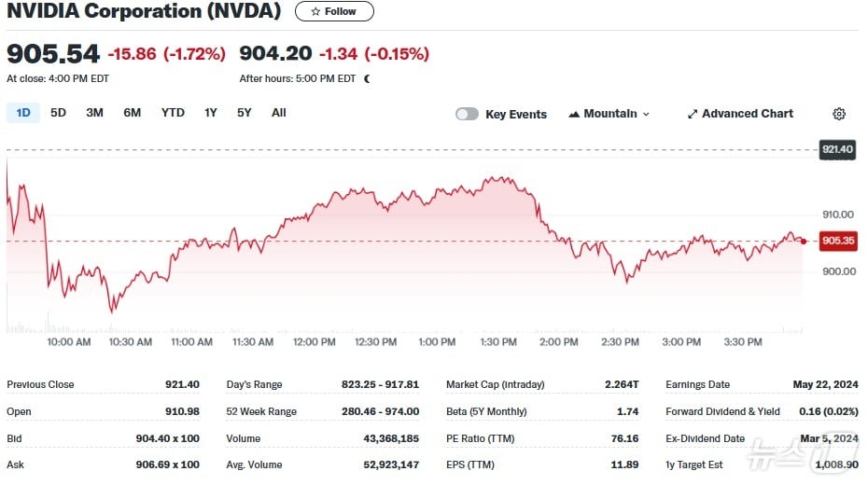Select the 3M range tab
This screenshot has height=485, width=868.
(94, 113)
